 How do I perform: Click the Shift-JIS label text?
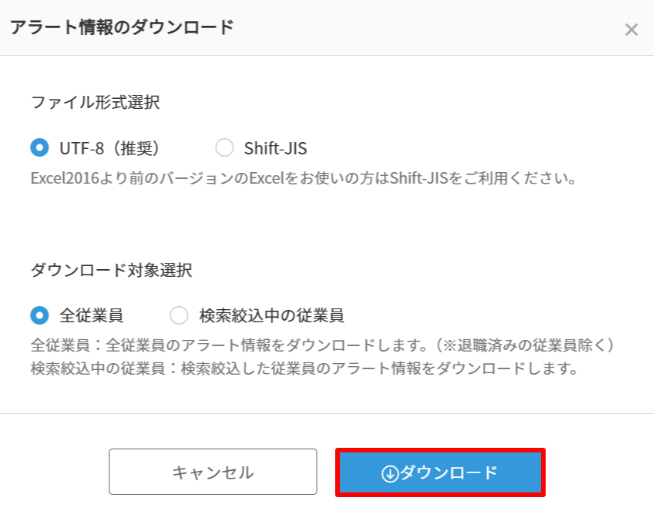(x=275, y=148)
